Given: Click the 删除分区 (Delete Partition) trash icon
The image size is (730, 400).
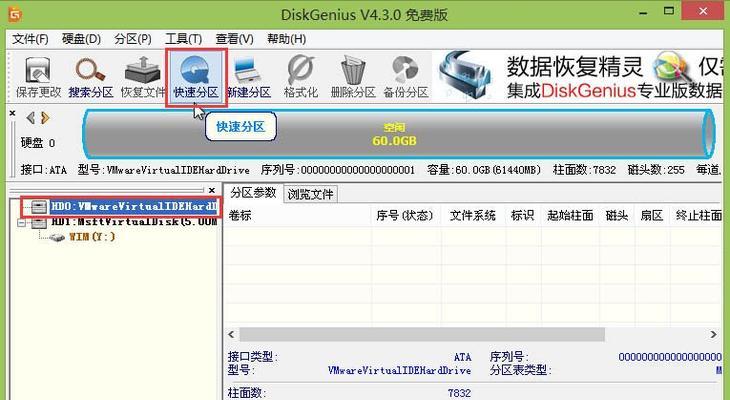Looking at the screenshot, I should click(x=353, y=77).
